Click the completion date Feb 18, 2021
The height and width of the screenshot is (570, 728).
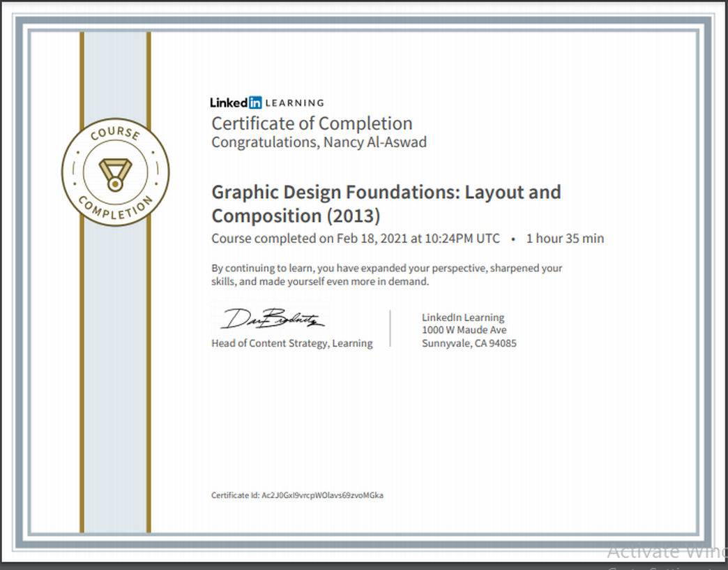tap(367, 238)
